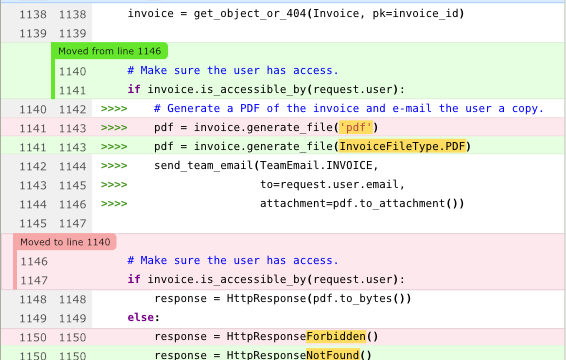Click indent marker on the InvoiceFileType.PDF line
566x360 pixels.
click(114, 147)
